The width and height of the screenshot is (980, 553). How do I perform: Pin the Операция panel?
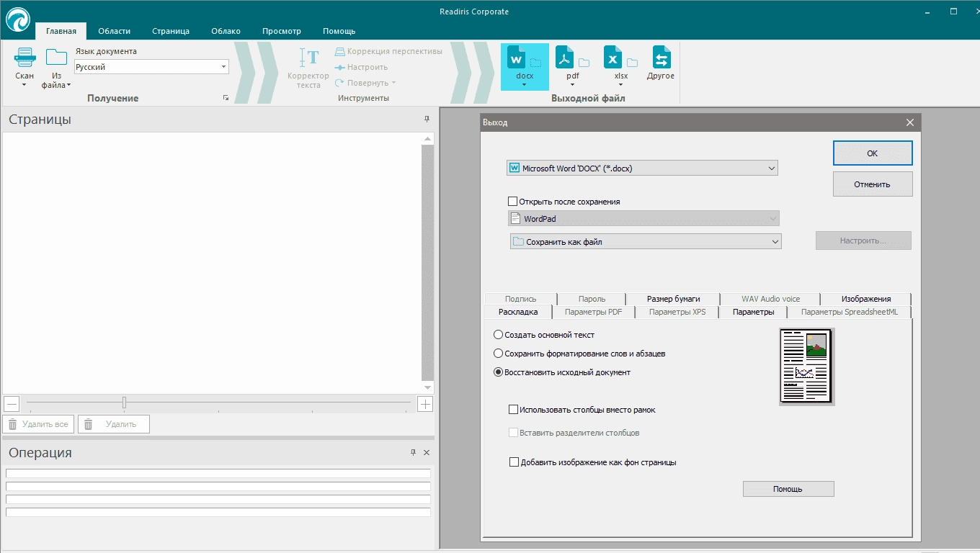413,452
